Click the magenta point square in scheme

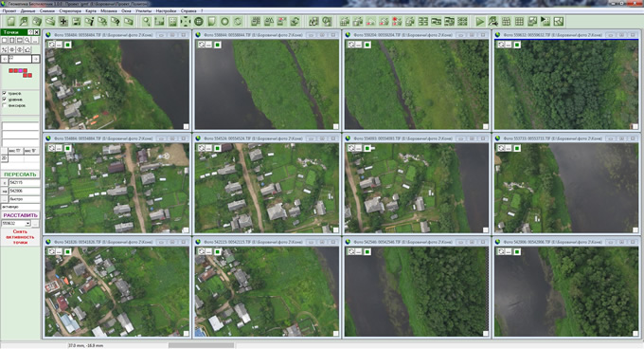point(20,71)
